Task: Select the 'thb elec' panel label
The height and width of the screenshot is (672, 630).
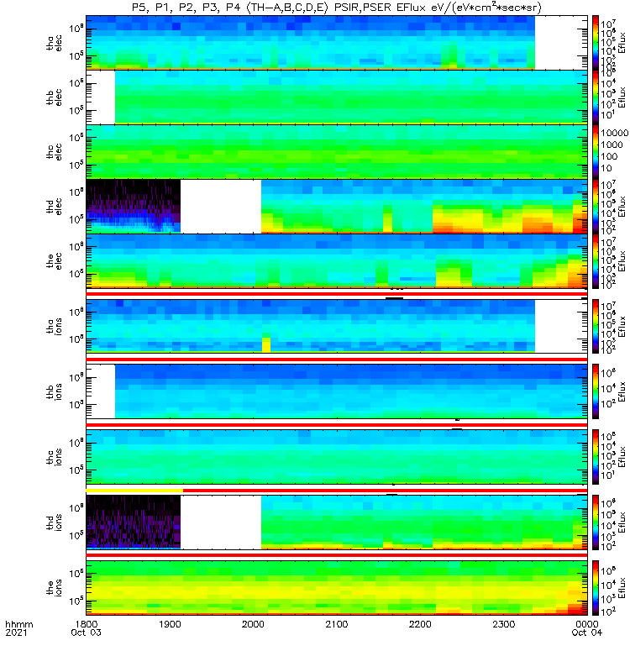Action: tap(54, 97)
